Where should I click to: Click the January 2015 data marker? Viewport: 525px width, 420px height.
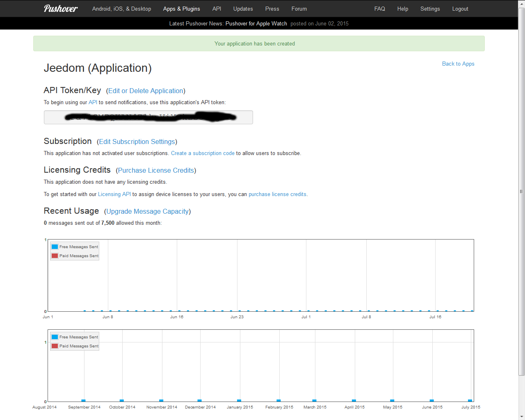(239, 400)
